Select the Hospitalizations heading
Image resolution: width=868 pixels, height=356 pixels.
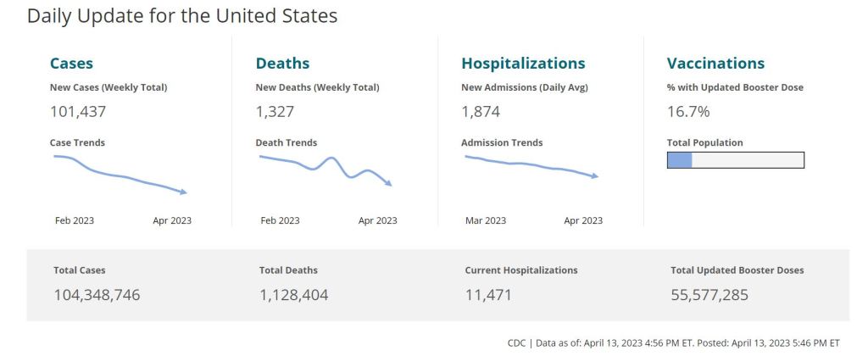pos(523,64)
